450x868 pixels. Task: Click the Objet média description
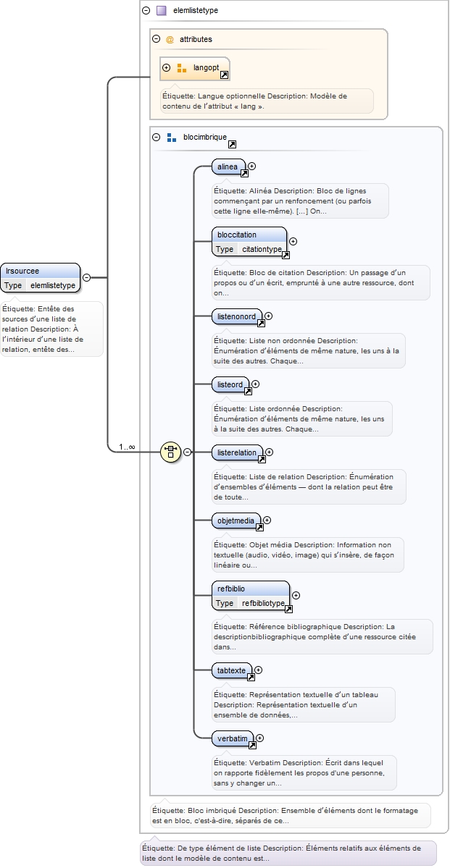pos(308,555)
